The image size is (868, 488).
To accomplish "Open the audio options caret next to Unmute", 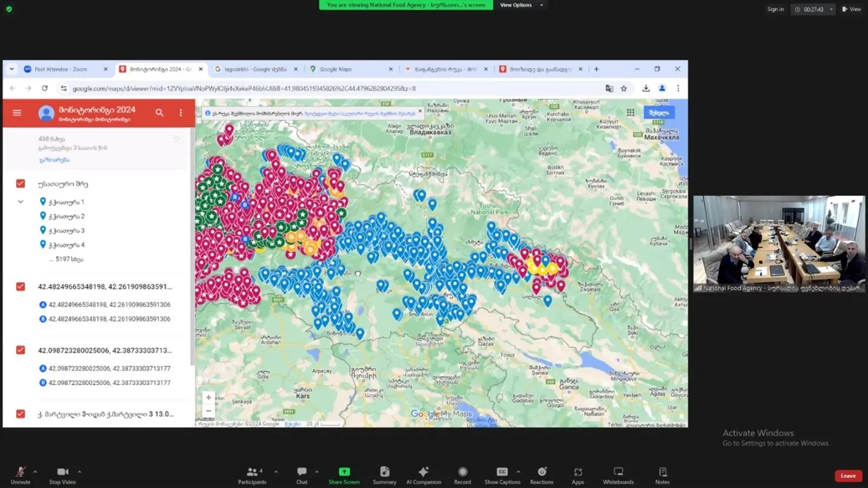I will 35,472.
